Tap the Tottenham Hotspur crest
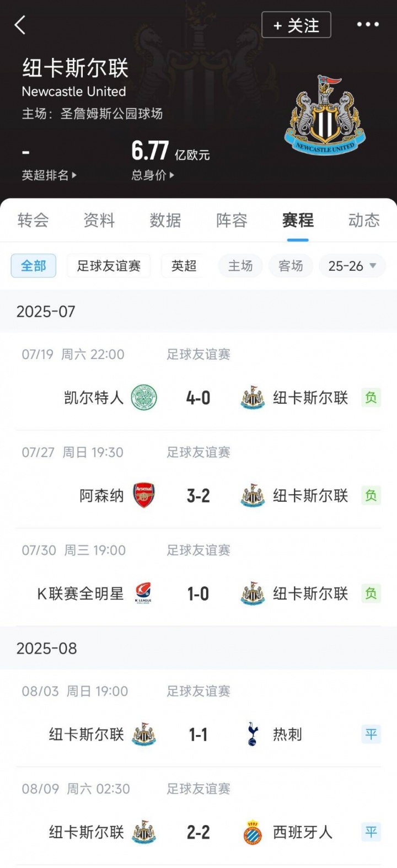Viewport: 397px width, 868px height. (253, 734)
